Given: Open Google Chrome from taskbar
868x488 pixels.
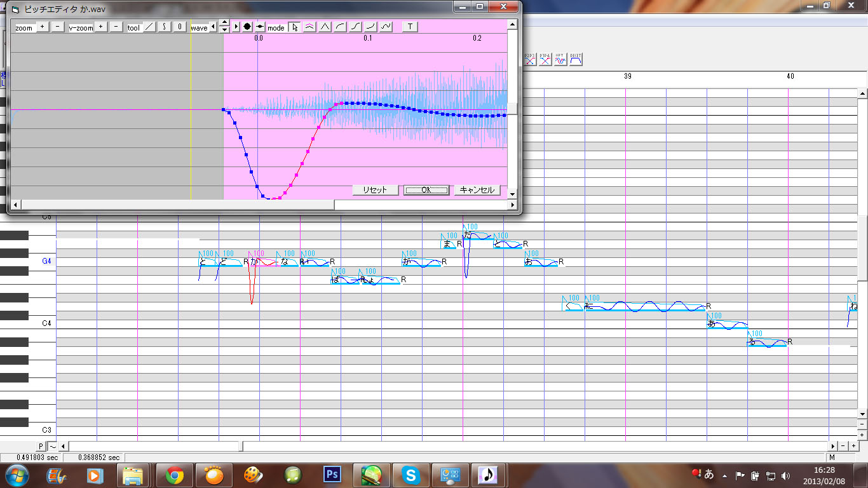Looking at the screenshot, I should tap(175, 475).
